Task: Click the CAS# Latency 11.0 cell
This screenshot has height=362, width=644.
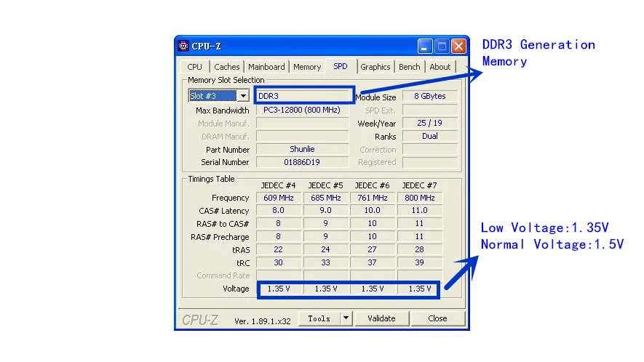Action: [419, 211]
